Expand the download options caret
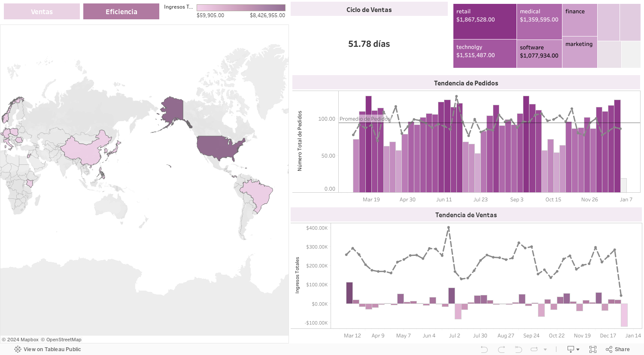The image size is (644, 355). click(x=578, y=349)
